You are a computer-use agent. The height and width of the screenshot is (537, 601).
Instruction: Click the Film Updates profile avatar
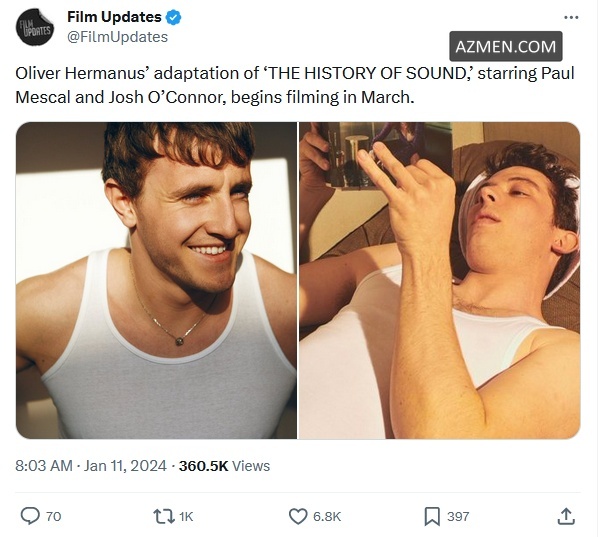click(34, 27)
